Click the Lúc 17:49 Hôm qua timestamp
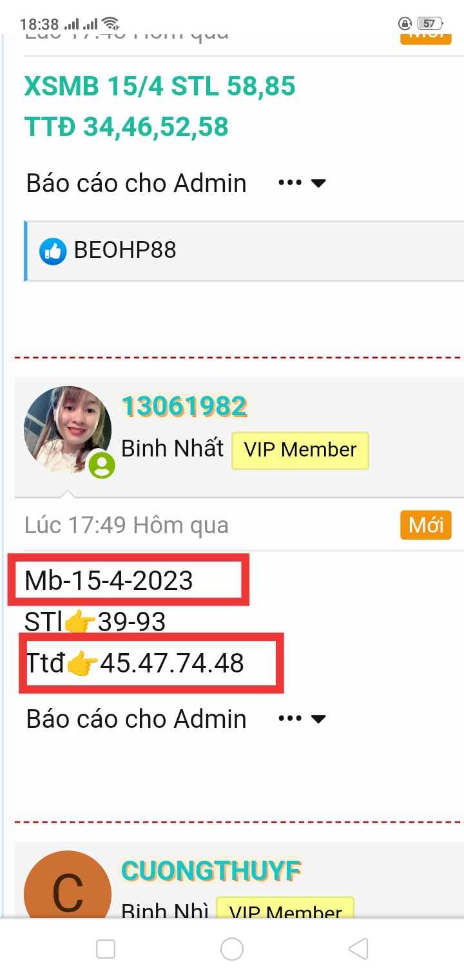The height and width of the screenshot is (980, 464). [x=127, y=525]
